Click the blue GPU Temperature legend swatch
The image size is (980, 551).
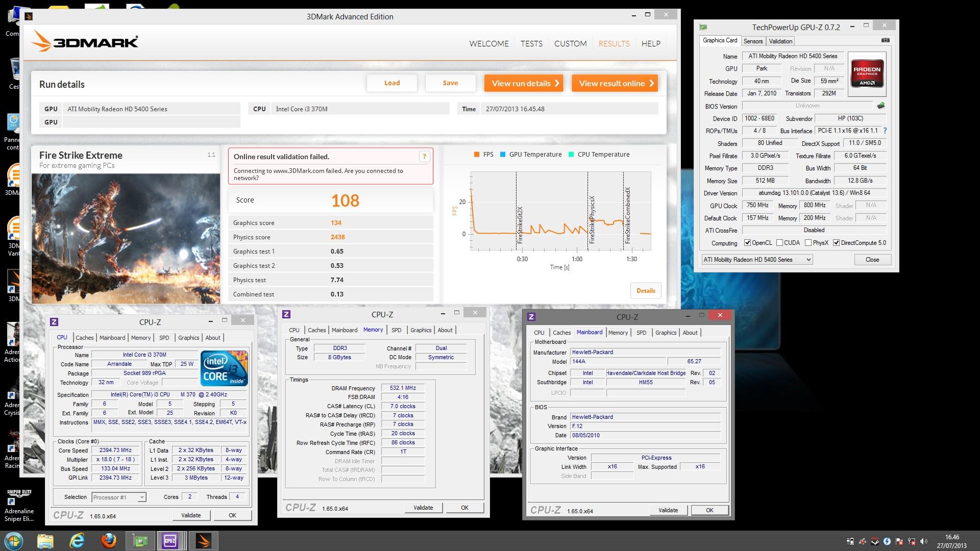(503, 155)
